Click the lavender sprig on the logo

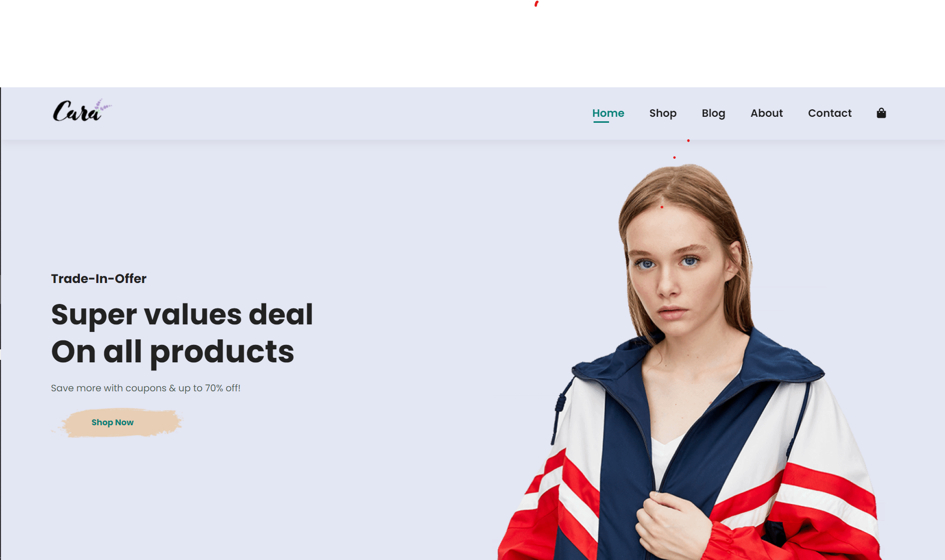[x=103, y=105]
